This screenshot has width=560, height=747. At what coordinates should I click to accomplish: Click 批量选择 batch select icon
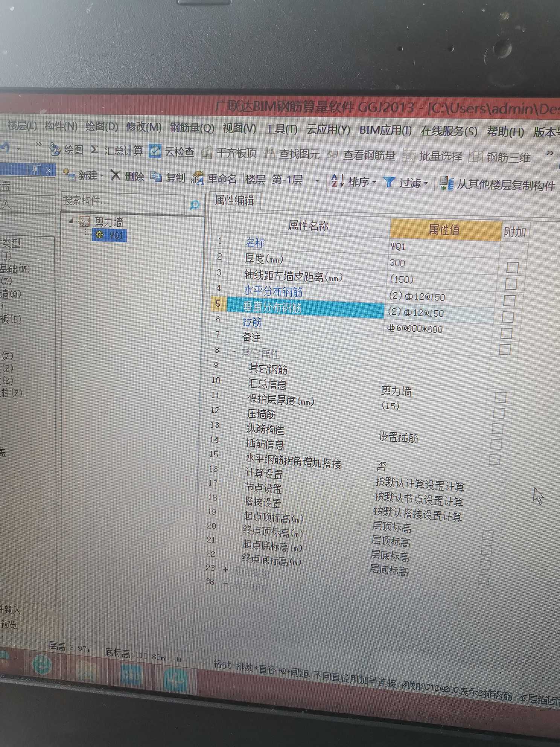[408, 155]
